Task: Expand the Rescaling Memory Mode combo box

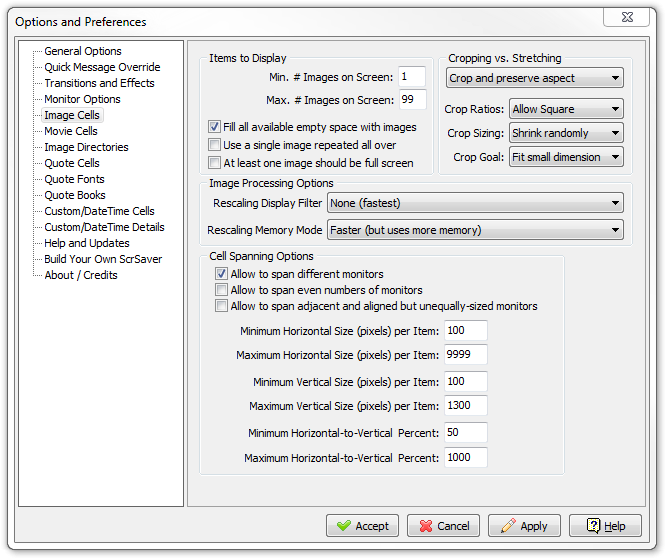Action: coord(475,230)
